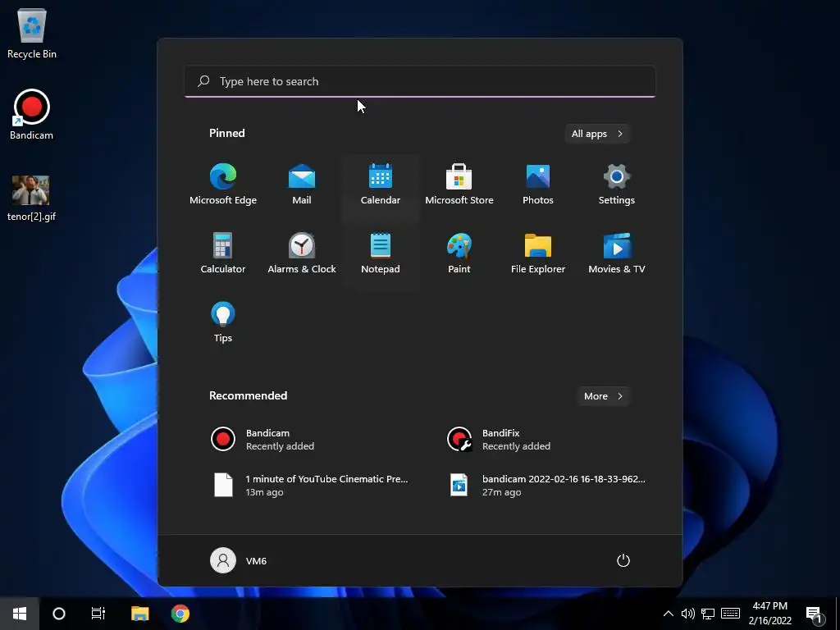Image resolution: width=840 pixels, height=630 pixels.
Task: Select tenor[2].gif on the desktop
Action: 32,198
